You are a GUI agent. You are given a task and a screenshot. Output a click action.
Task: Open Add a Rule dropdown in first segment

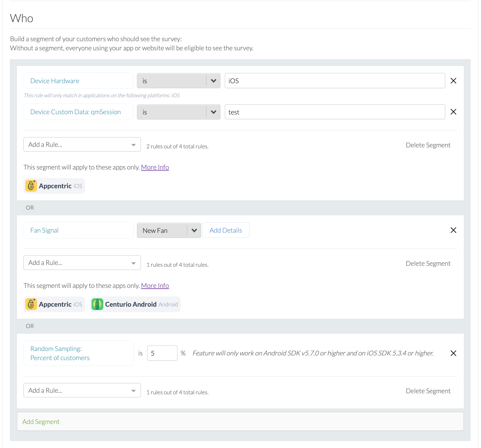point(82,144)
